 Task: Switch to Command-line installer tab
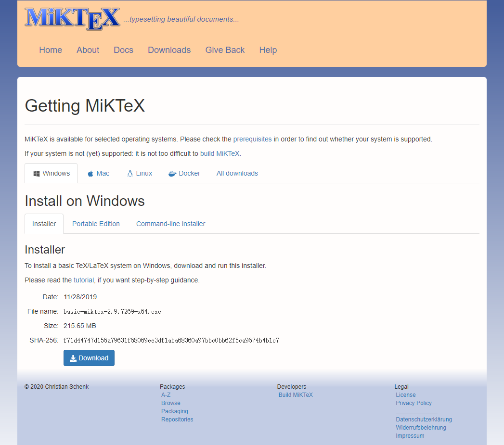pyautogui.click(x=171, y=224)
